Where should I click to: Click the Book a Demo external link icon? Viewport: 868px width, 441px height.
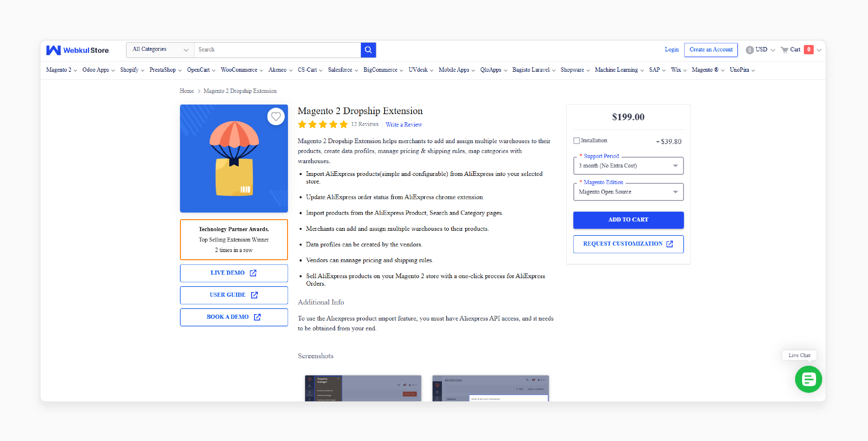[x=257, y=317]
